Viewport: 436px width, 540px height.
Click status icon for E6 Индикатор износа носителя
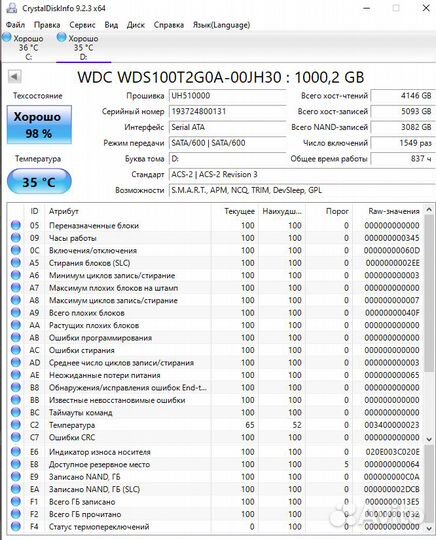[15, 451]
